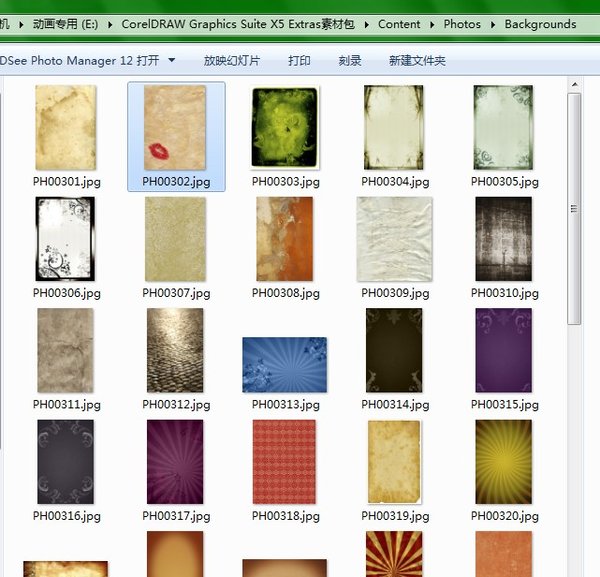Select the crumpled paper PH00309.jpg thumbnail
600x577 pixels.
pos(394,239)
